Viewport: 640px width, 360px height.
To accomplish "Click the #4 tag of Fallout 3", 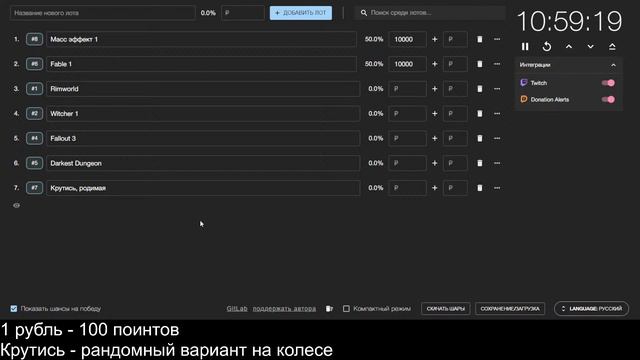I will pos(34,139).
